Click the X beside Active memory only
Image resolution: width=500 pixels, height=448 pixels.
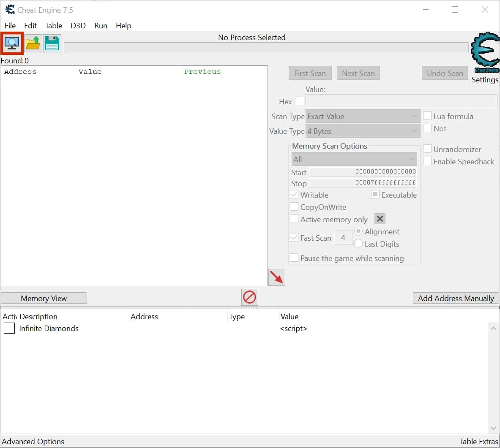click(x=380, y=219)
